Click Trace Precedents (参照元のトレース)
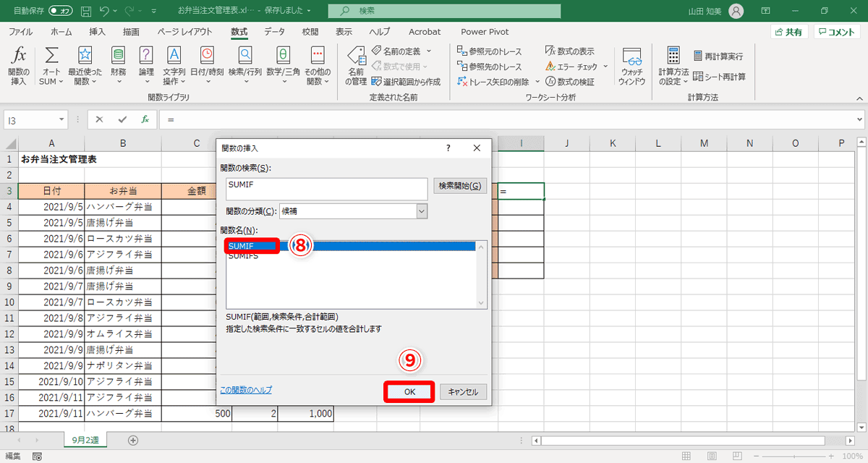This screenshot has width=868, height=463. pyautogui.click(x=489, y=51)
